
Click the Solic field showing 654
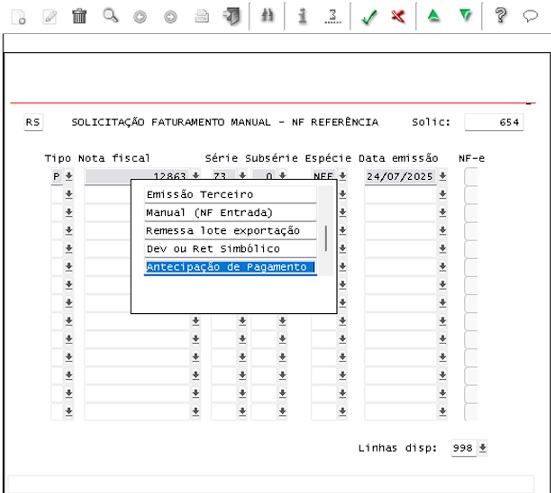[x=494, y=122]
